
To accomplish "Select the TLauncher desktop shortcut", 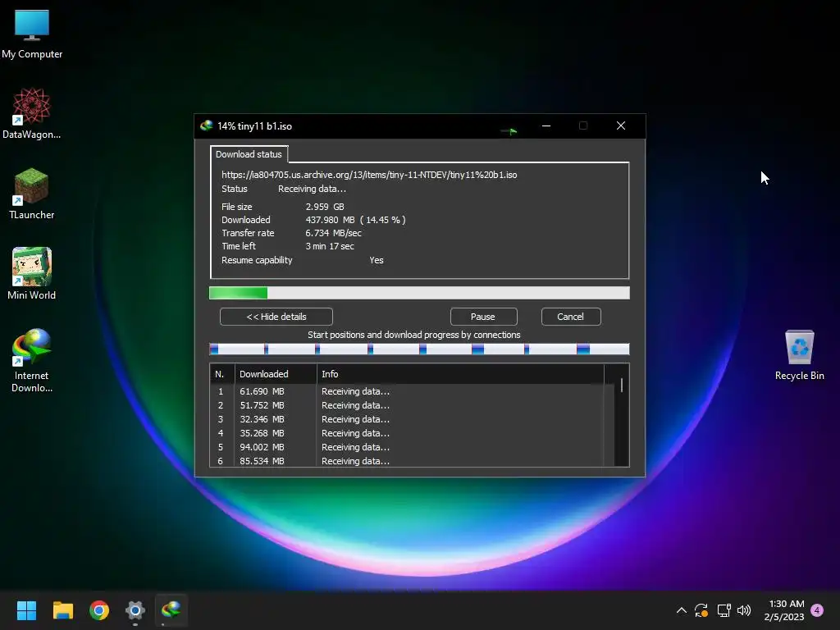I will pyautogui.click(x=32, y=194).
